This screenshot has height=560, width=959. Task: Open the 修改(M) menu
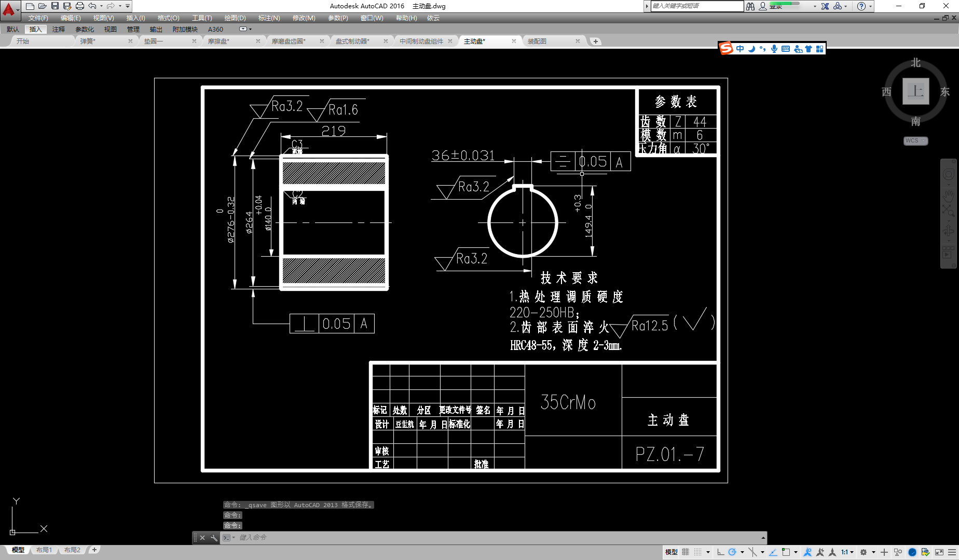pos(304,18)
